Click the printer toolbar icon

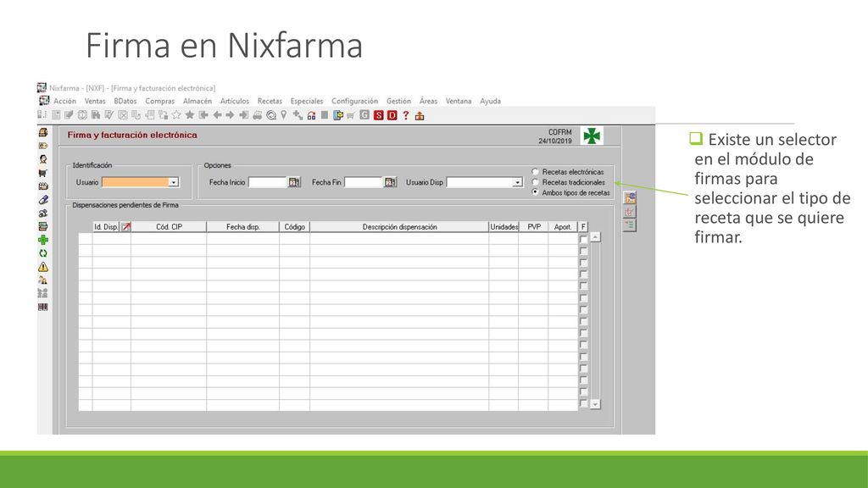[x=258, y=115]
